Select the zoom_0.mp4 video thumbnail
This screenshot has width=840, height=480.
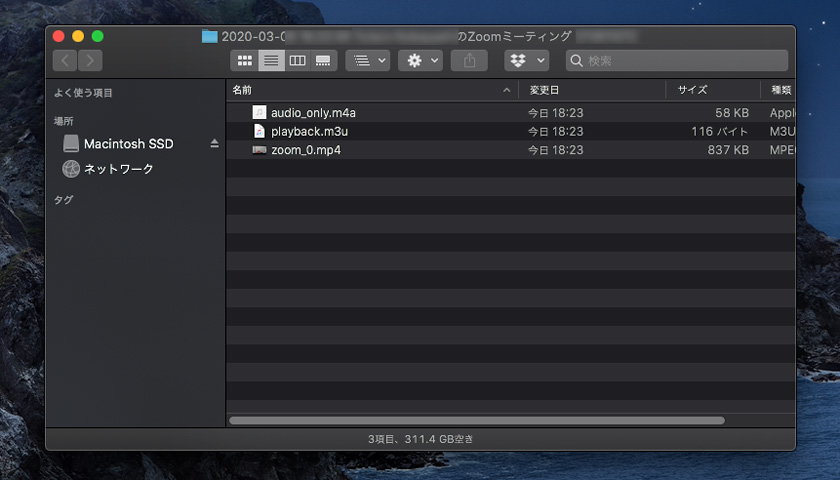click(259, 150)
